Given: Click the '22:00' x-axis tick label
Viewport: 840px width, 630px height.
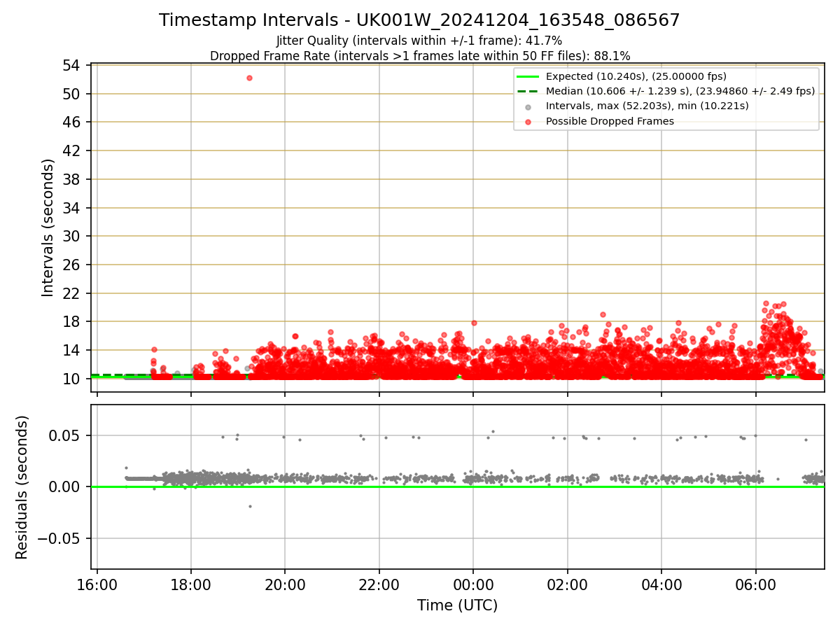Looking at the screenshot, I should pos(379,584).
